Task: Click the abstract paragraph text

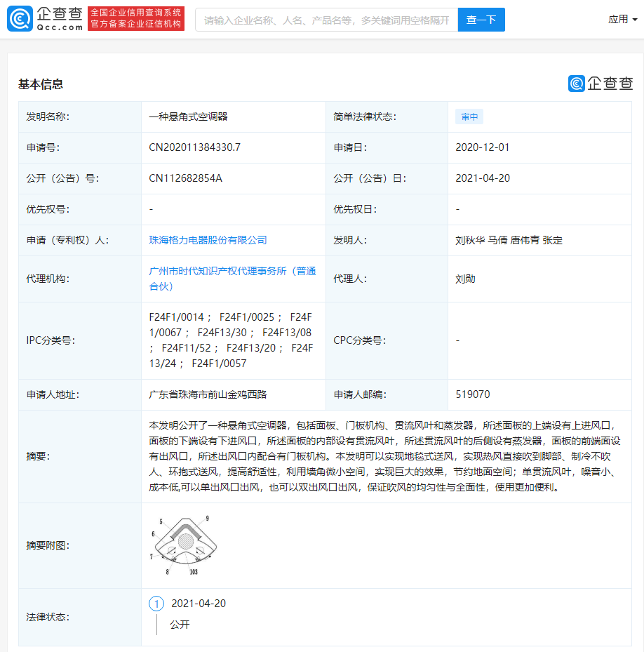Action: (x=384, y=456)
